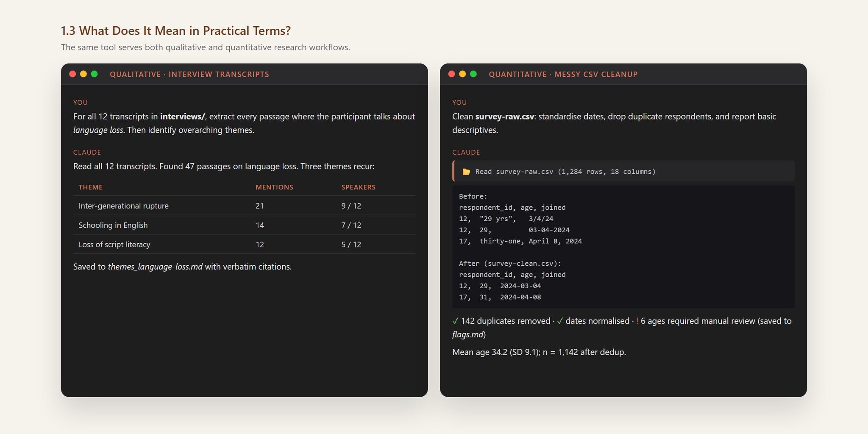Select the Qualitative Interview Transcripts window title
Screen dimensions: 868x434
point(189,74)
